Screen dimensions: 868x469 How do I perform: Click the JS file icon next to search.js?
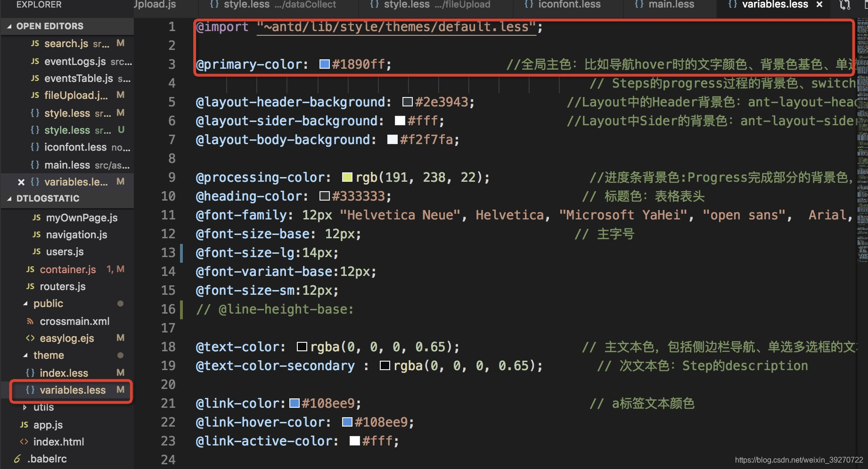(x=35, y=44)
